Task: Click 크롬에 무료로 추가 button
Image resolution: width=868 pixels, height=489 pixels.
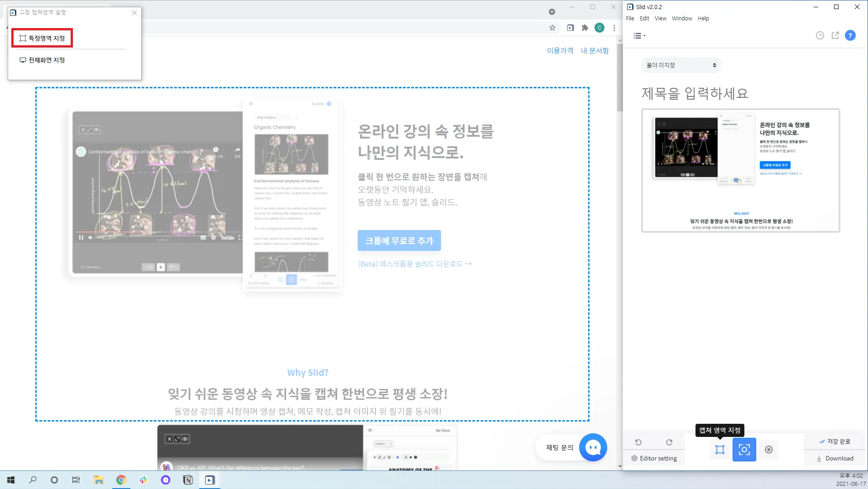Action: (x=399, y=241)
